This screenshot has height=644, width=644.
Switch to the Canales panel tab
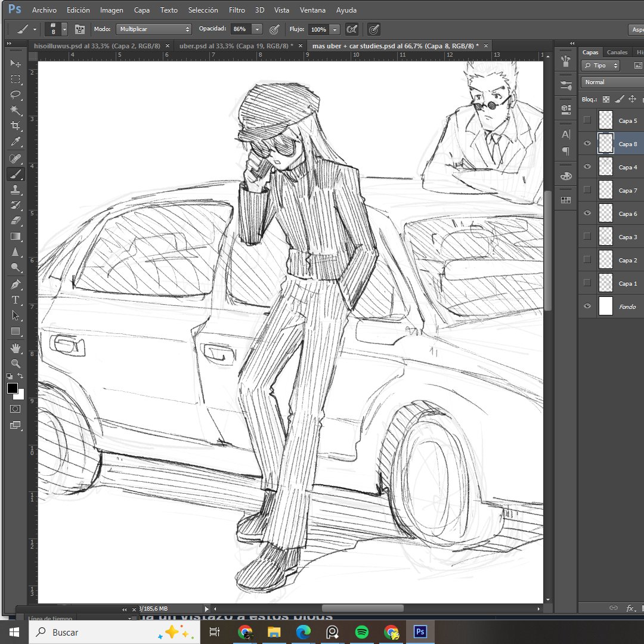[x=617, y=52]
